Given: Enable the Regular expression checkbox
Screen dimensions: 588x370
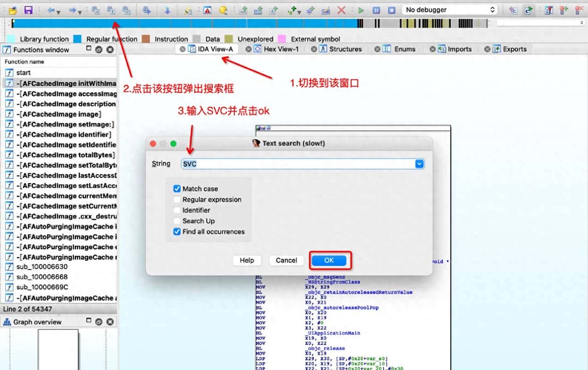Looking at the screenshot, I should (177, 199).
